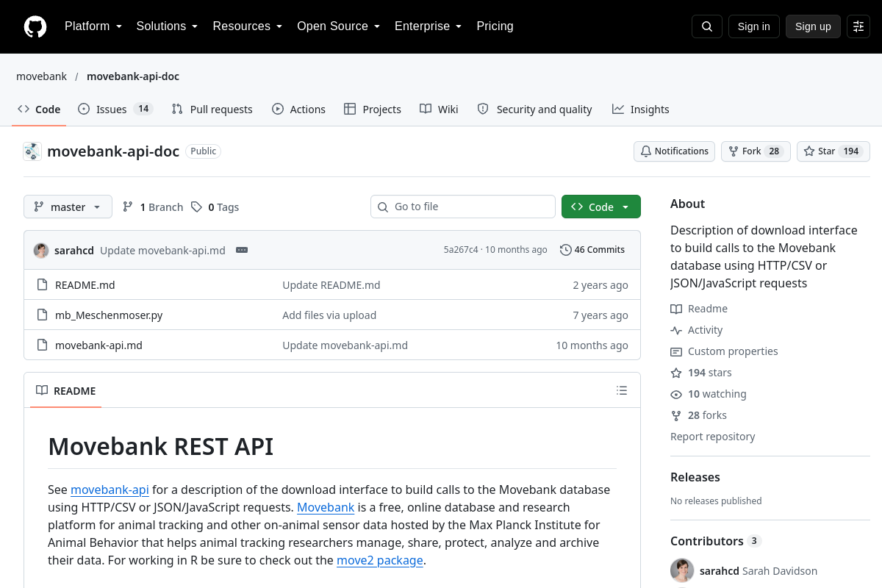Open mb_Meschenmoser.py file
The image size is (882, 588).
[x=109, y=315]
